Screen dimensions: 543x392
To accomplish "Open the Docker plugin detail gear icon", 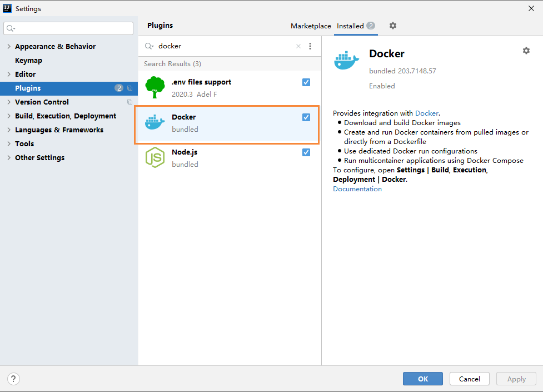I will click(x=526, y=51).
